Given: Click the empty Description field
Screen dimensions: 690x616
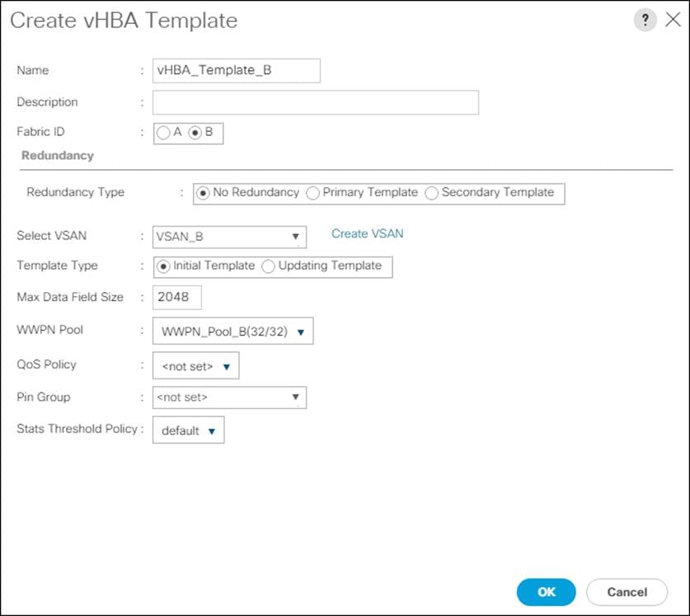Looking at the screenshot, I should [313, 102].
